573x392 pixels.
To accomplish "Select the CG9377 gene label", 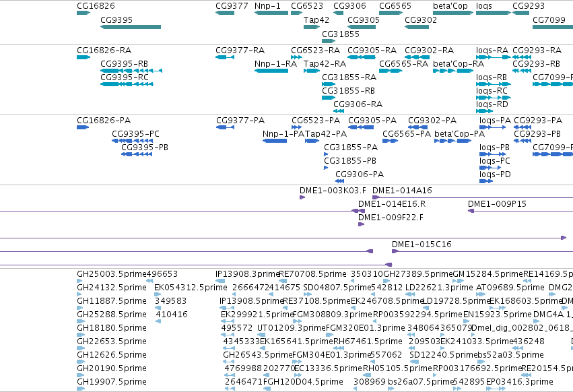I will [x=232, y=6].
